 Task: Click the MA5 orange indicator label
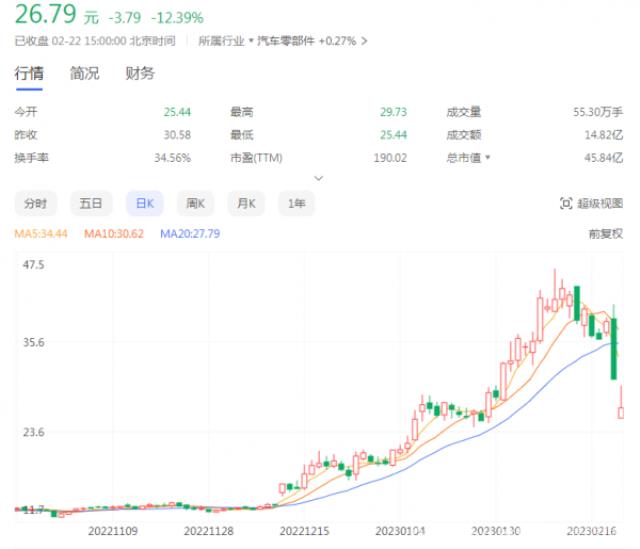coord(41,234)
